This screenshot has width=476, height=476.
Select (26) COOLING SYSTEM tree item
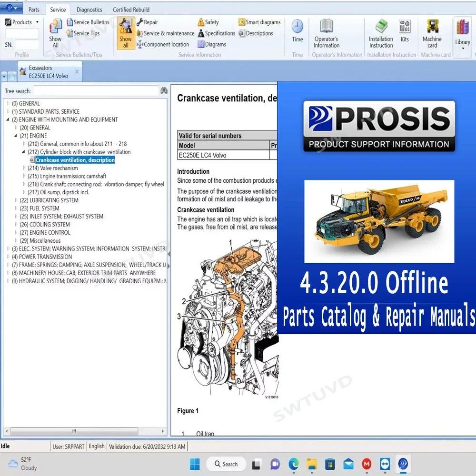(x=45, y=224)
